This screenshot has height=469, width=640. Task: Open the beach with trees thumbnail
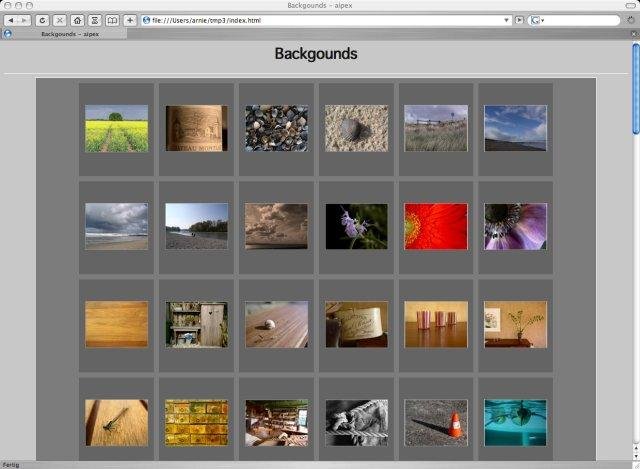click(x=197, y=226)
